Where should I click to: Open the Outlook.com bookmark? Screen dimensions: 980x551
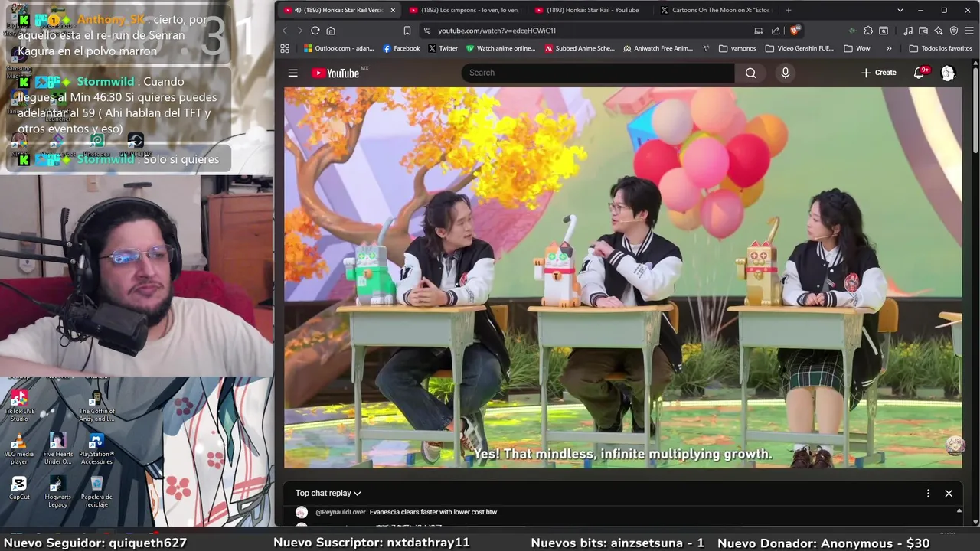click(339, 48)
